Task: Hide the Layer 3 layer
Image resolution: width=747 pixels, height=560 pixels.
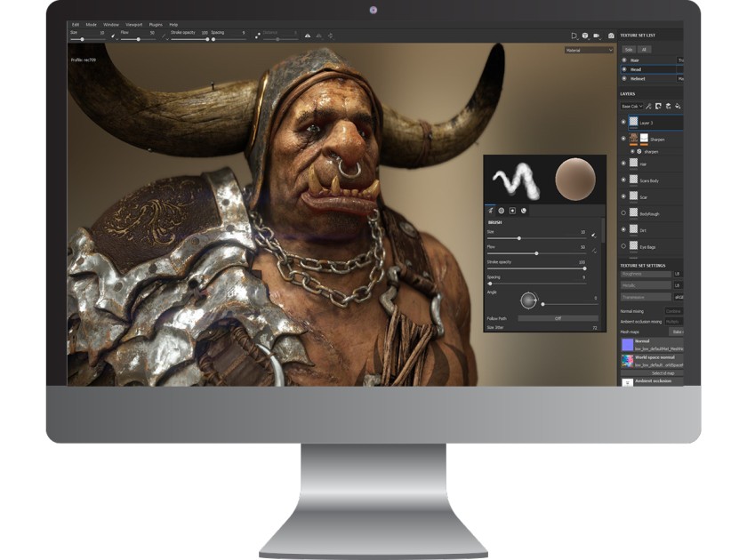Action: [623, 123]
